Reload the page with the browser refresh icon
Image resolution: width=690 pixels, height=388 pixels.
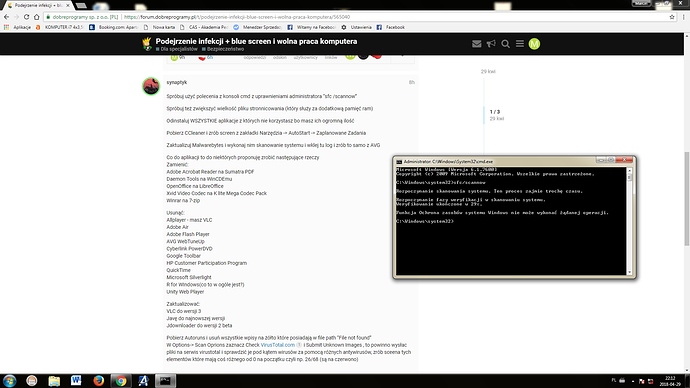(x=26, y=17)
